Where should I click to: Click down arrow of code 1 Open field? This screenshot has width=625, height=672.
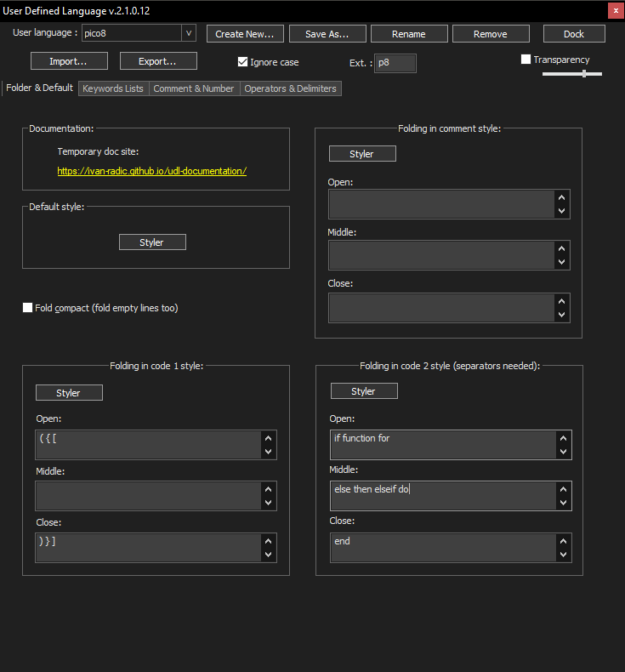tap(268, 452)
